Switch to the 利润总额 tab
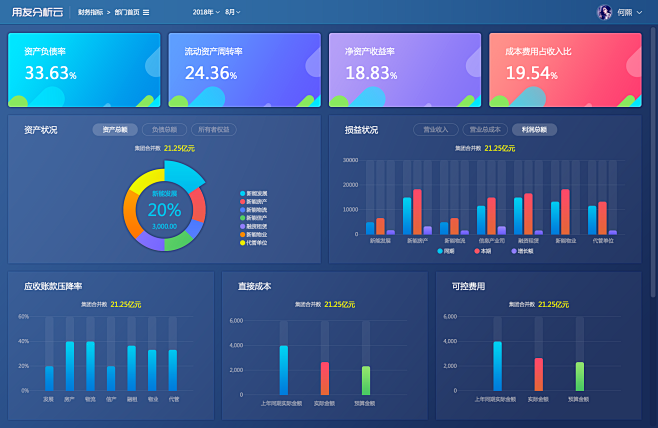 tap(534, 130)
